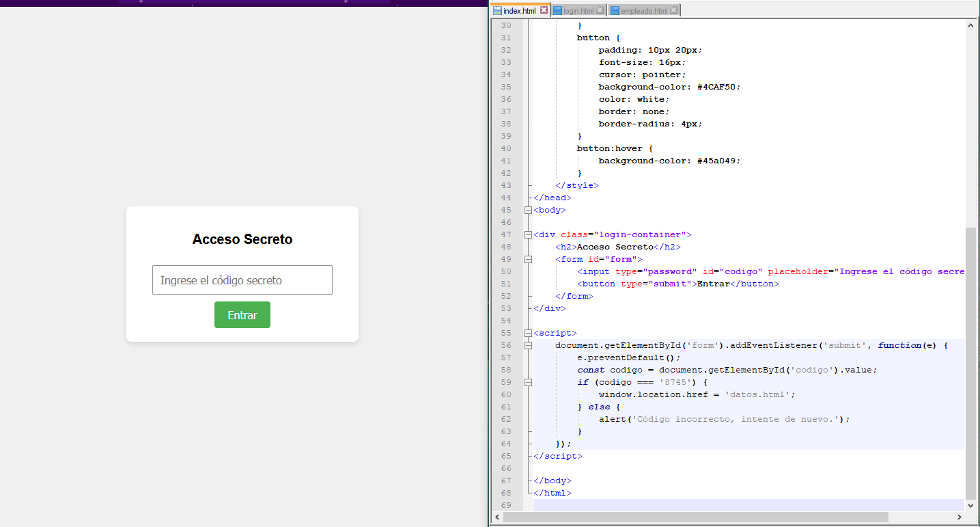This screenshot has width=980, height=527.
Task: Close the index.html tab with its X icon
Action: (x=544, y=10)
